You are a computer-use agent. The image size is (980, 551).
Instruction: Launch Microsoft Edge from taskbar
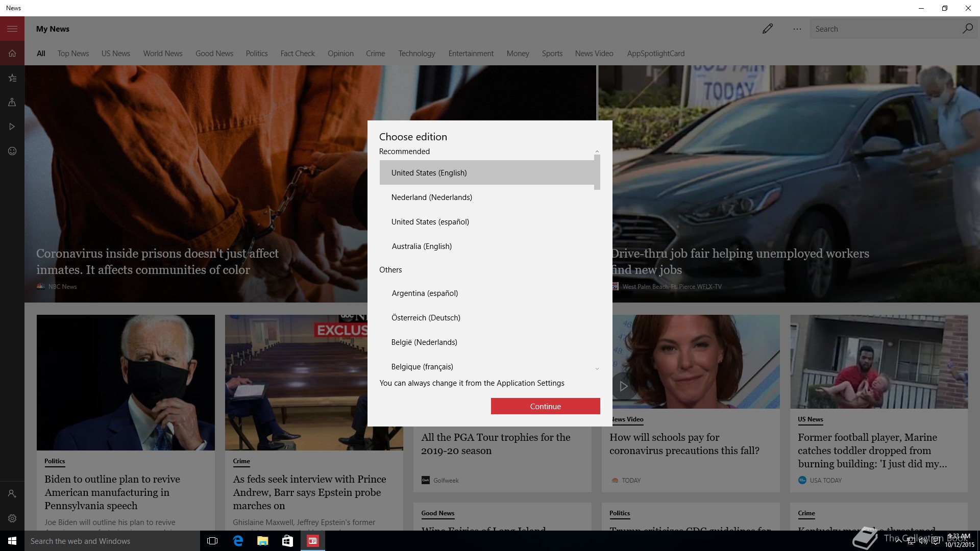pyautogui.click(x=238, y=541)
